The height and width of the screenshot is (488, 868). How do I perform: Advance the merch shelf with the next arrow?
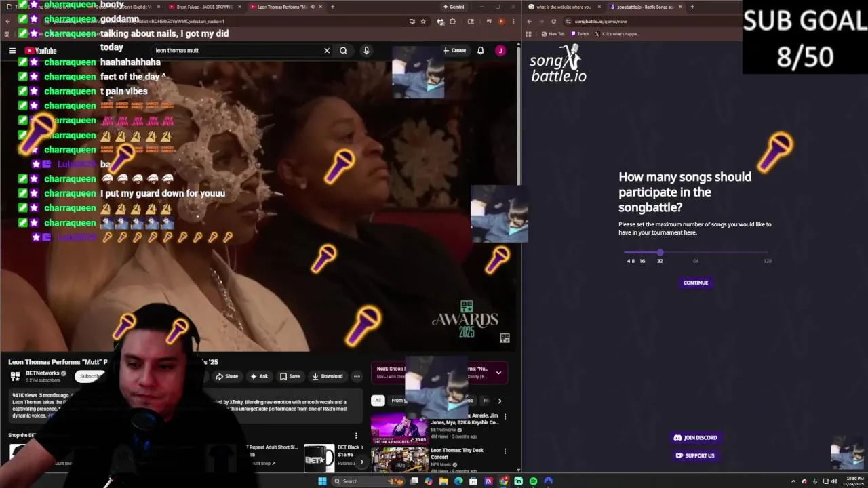tap(361, 462)
